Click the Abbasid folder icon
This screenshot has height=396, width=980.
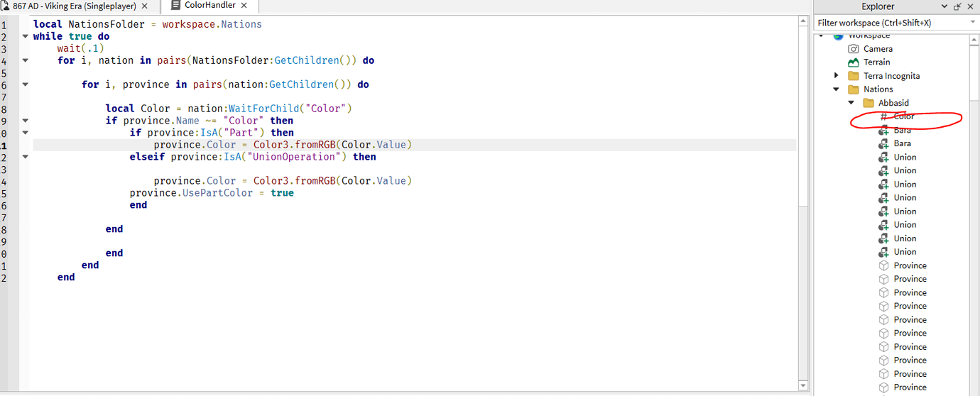(869, 103)
